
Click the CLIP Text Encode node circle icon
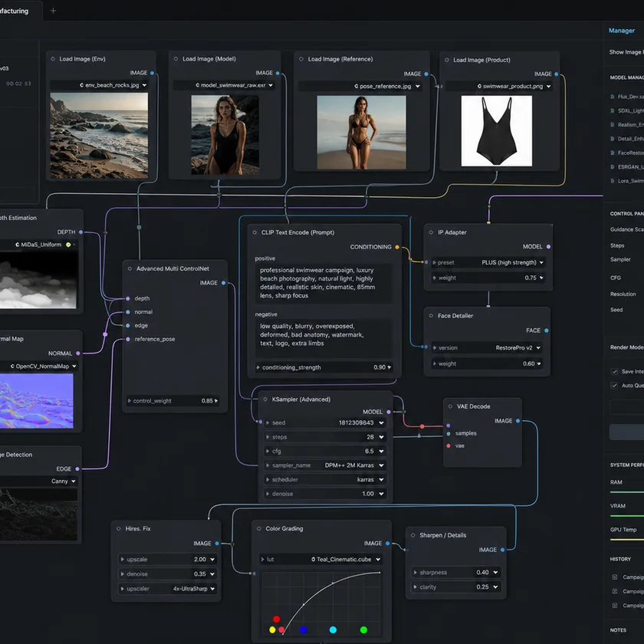pyautogui.click(x=255, y=232)
